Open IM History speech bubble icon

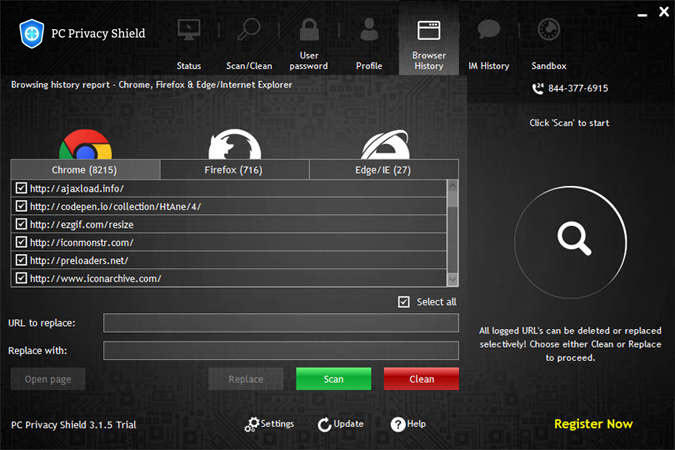[489, 29]
